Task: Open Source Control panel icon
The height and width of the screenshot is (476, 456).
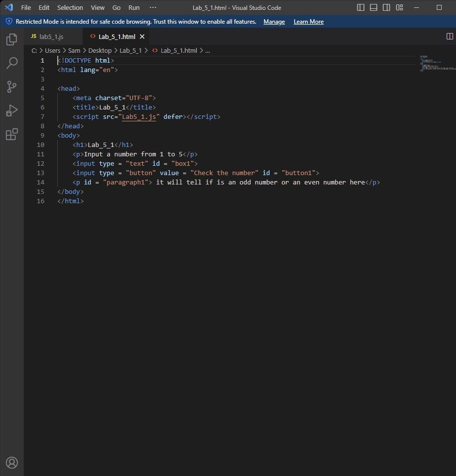Action: tap(12, 87)
